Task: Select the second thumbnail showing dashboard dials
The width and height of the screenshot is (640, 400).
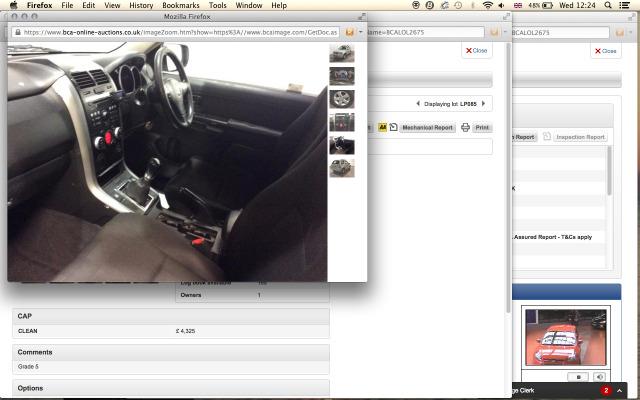Action: click(342, 76)
